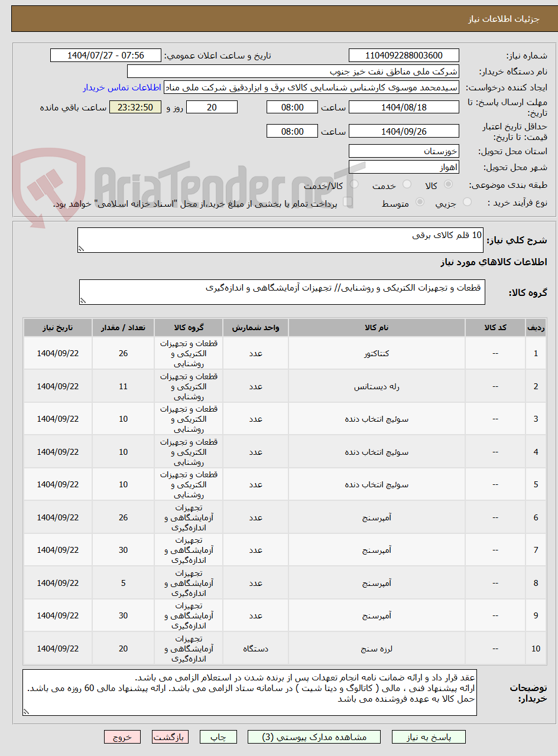The width and height of the screenshot is (558, 756).
Task: Click the توضیحات خریدار text area
Action: click(249, 692)
